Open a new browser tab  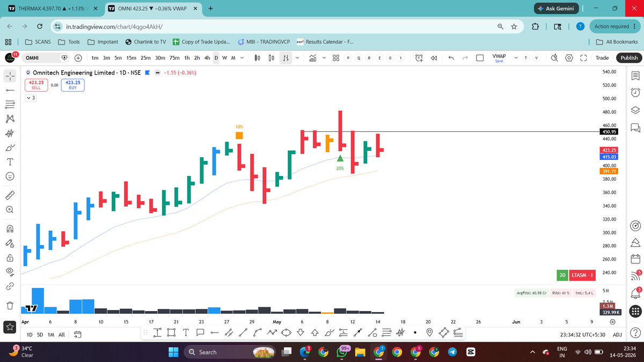[x=210, y=9]
